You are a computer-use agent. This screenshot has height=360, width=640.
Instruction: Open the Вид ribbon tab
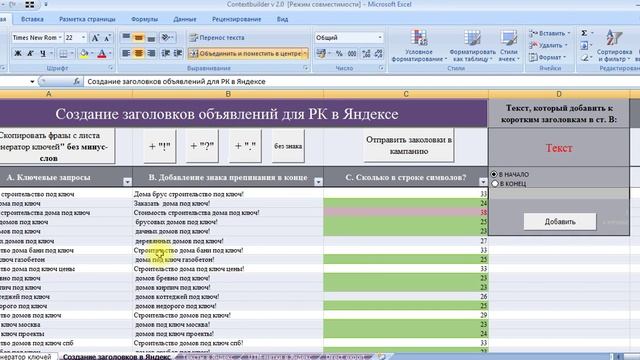(x=282, y=19)
